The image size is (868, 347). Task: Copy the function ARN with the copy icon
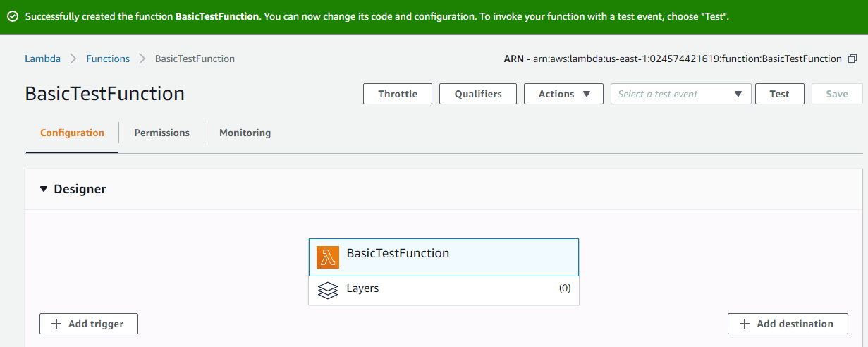(852, 59)
